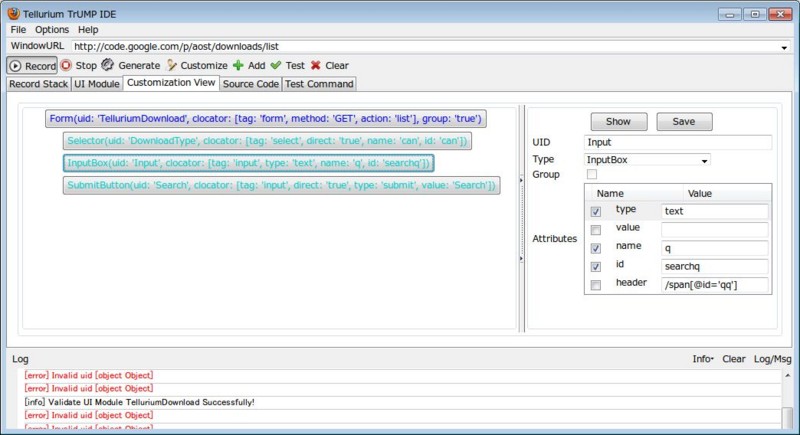Click the type attribute value field

click(x=715, y=211)
